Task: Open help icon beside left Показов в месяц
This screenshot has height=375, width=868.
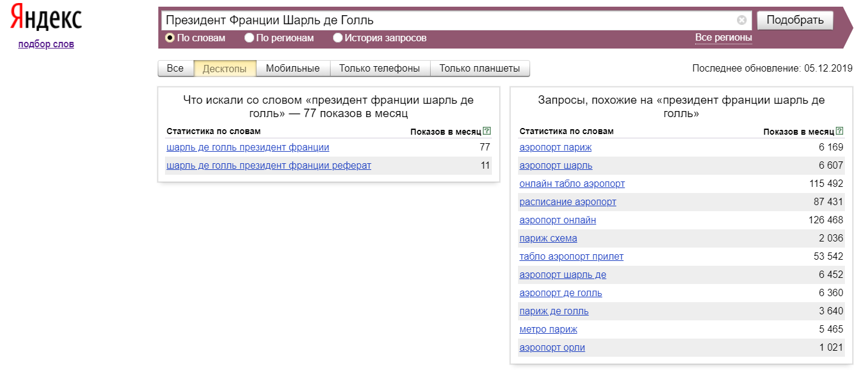Action: (486, 131)
